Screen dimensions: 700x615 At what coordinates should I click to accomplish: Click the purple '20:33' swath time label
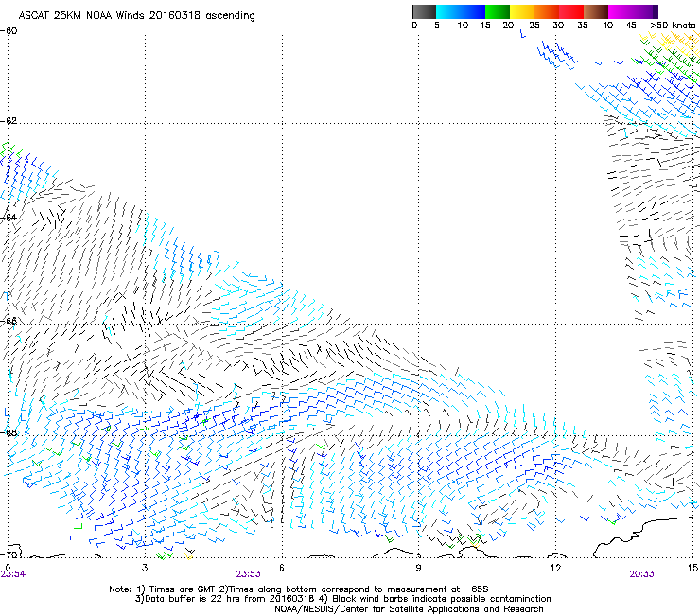[642, 574]
